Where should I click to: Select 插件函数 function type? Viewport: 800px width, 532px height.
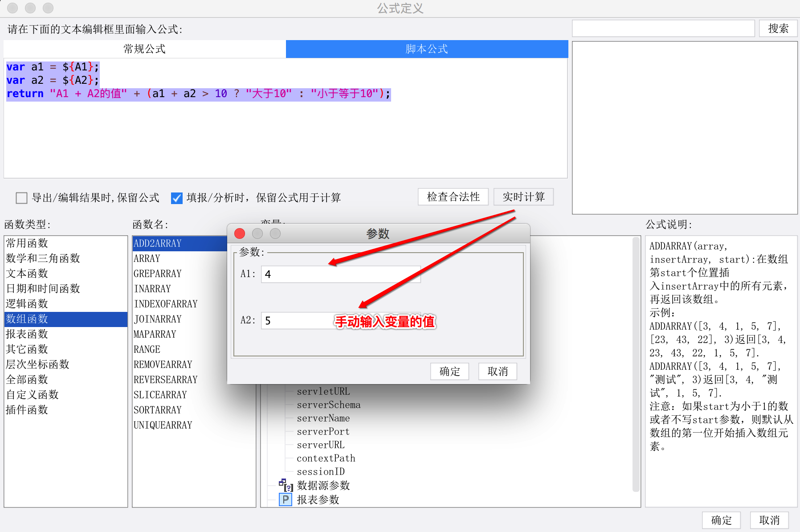(x=66, y=410)
